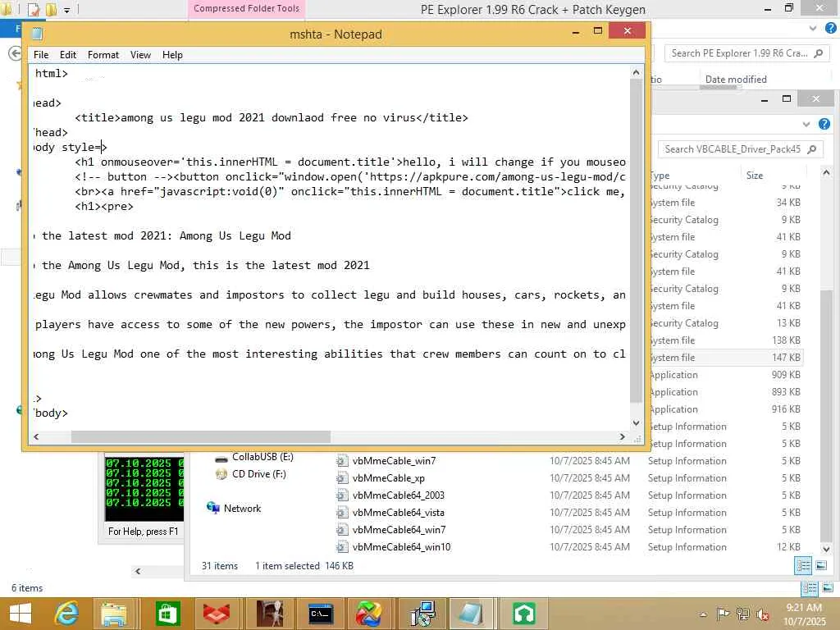Image resolution: width=840 pixels, height=630 pixels.
Task: Open Windows Store from taskbar
Action: coord(167,614)
